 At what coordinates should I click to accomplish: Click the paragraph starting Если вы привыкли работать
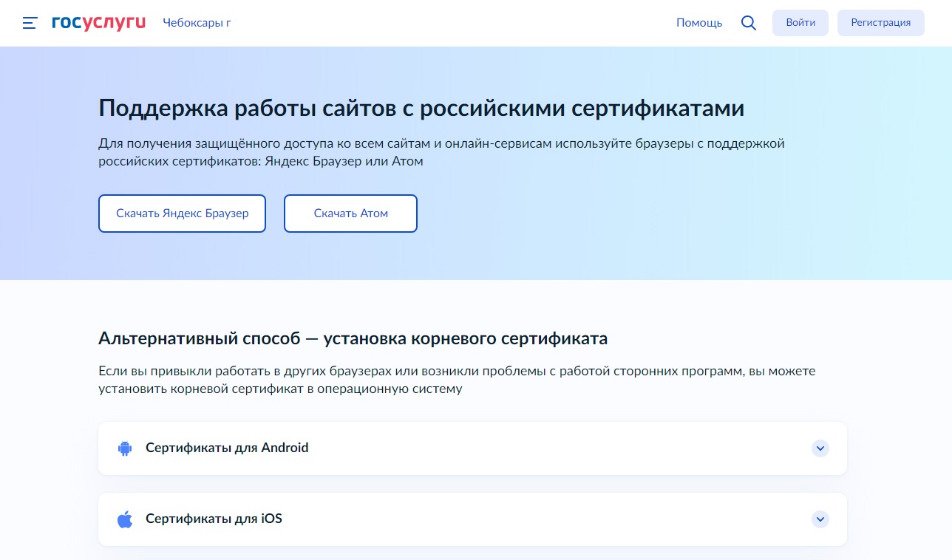[x=457, y=380]
